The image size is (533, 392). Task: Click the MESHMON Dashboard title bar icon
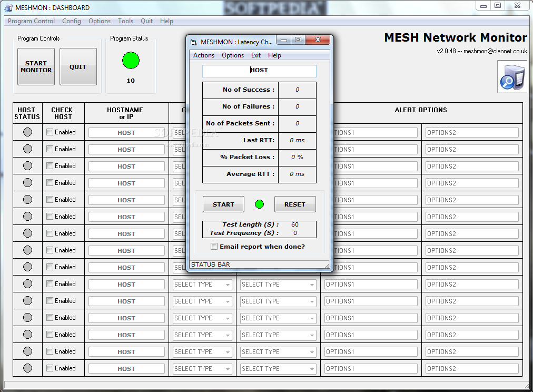coord(8,8)
